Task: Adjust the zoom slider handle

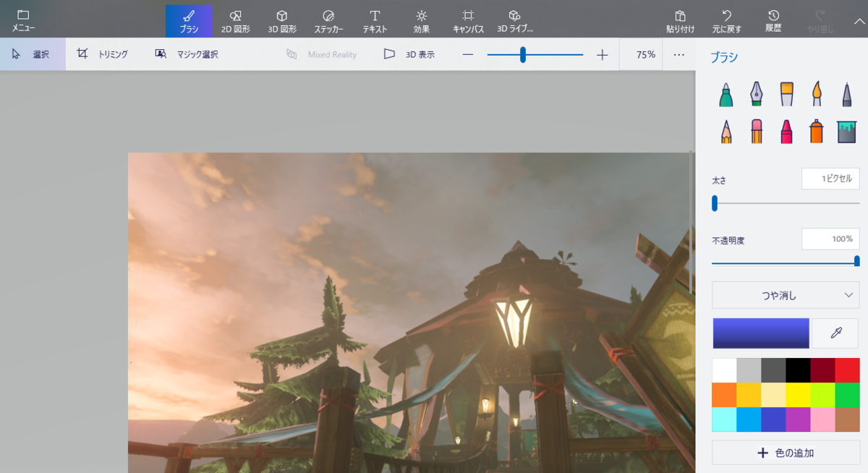Action: coord(522,54)
